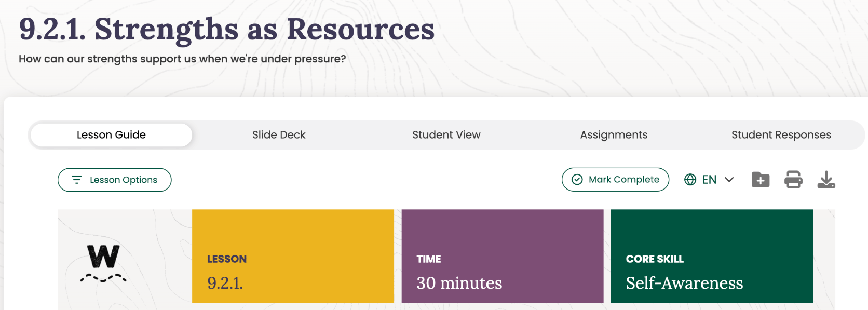Download the lesson via the download icon
This screenshot has width=868, height=310.
(x=826, y=180)
